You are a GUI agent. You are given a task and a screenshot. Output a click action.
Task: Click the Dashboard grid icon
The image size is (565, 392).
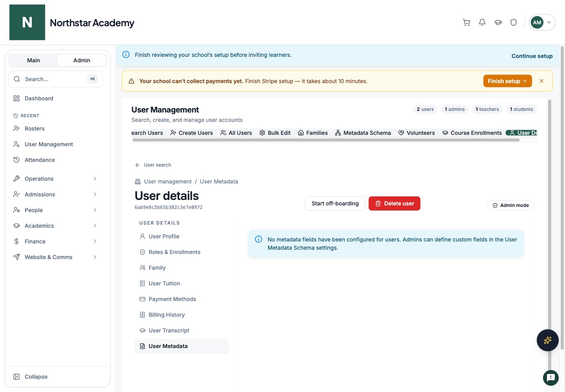tap(16, 98)
